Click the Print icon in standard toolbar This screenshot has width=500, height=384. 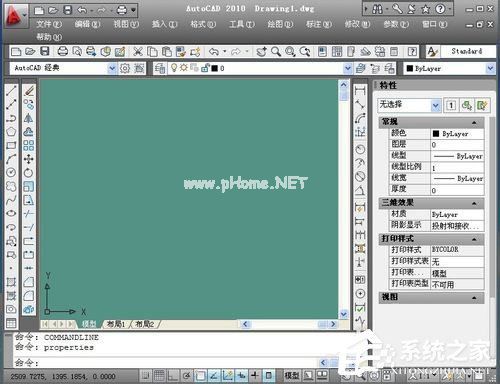(62, 51)
